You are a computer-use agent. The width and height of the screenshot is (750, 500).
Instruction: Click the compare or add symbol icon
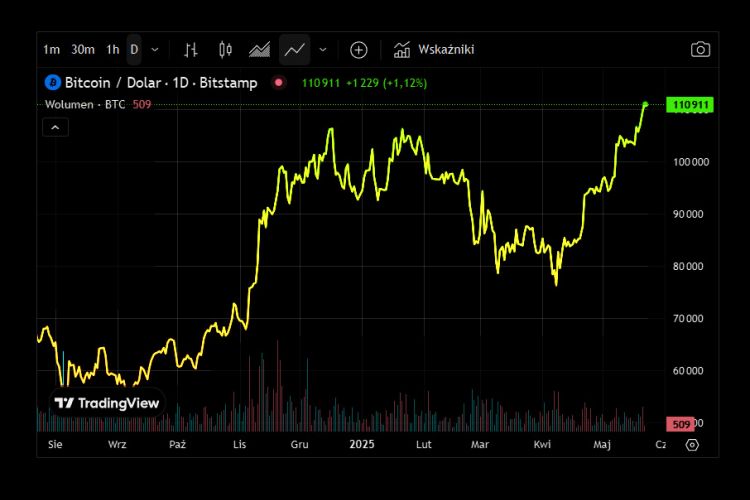[x=358, y=49]
